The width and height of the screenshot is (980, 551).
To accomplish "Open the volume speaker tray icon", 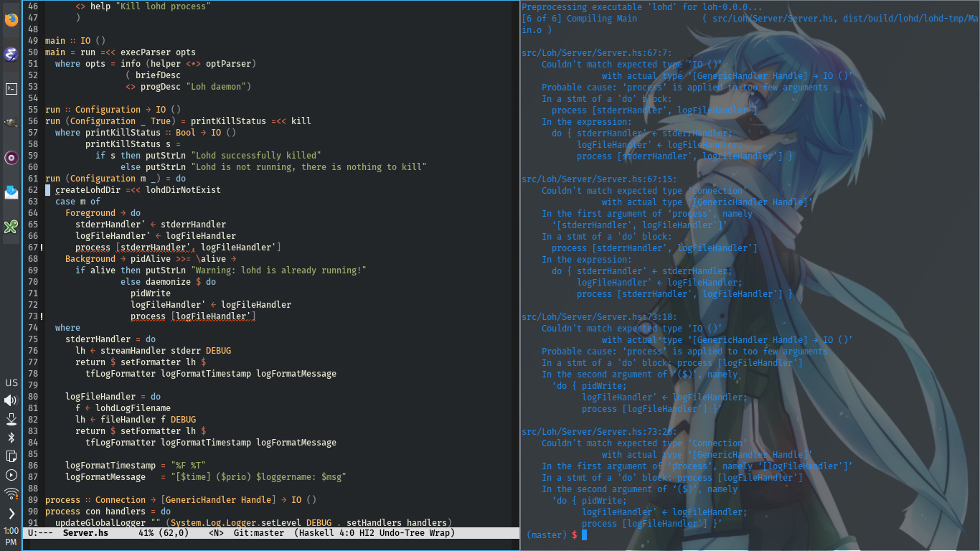I will (11, 400).
